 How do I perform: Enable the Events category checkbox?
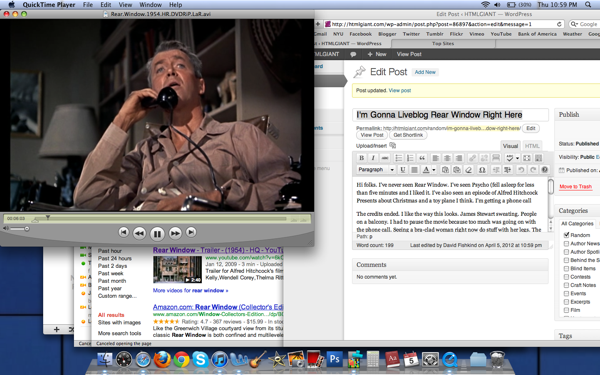[566, 293]
